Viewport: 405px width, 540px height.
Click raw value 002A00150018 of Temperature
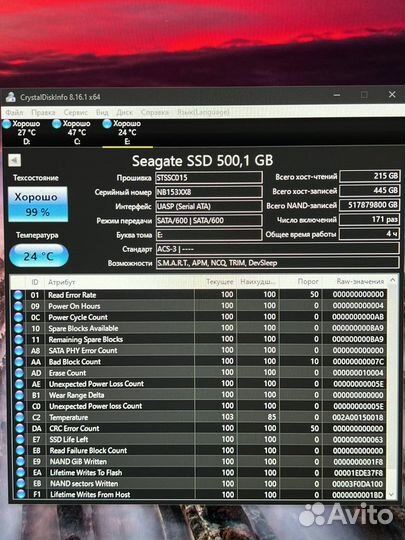tap(358, 417)
